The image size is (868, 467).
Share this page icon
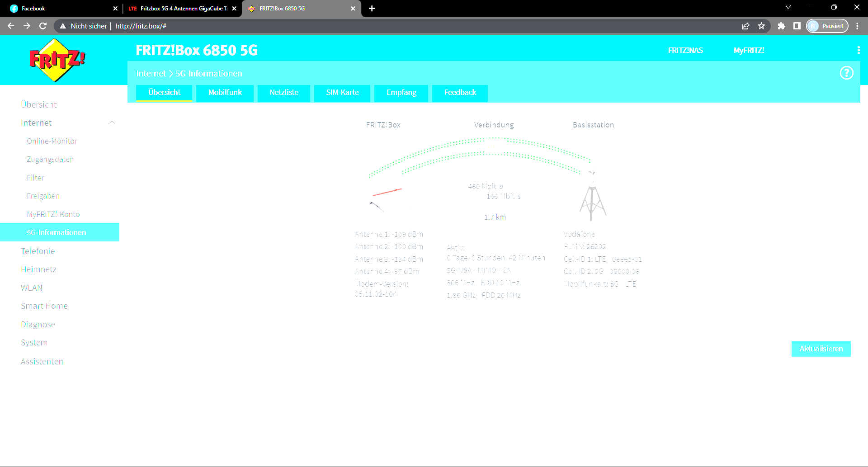pos(745,26)
